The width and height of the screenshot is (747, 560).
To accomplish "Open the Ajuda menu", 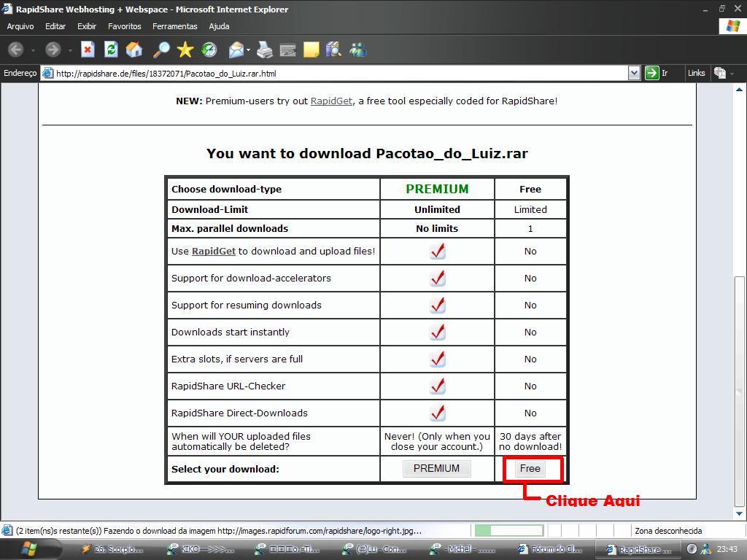I will (x=219, y=26).
